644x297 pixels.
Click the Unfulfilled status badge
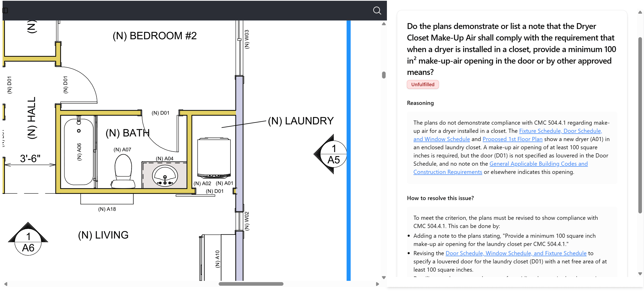point(423,84)
